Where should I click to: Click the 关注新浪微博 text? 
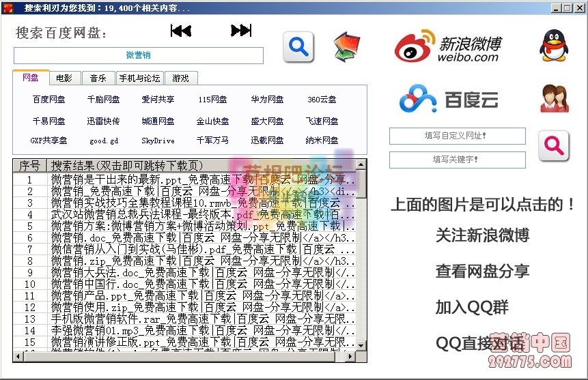482,235
